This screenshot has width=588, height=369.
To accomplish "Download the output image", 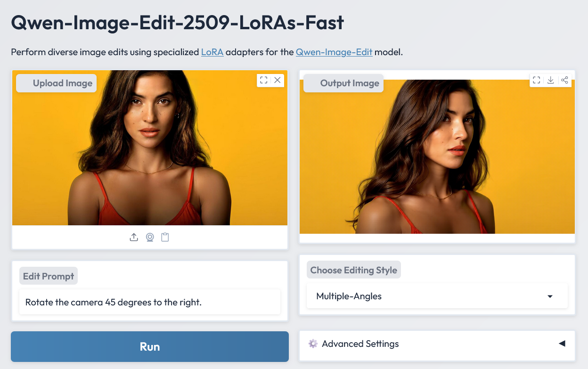I will pyautogui.click(x=550, y=80).
